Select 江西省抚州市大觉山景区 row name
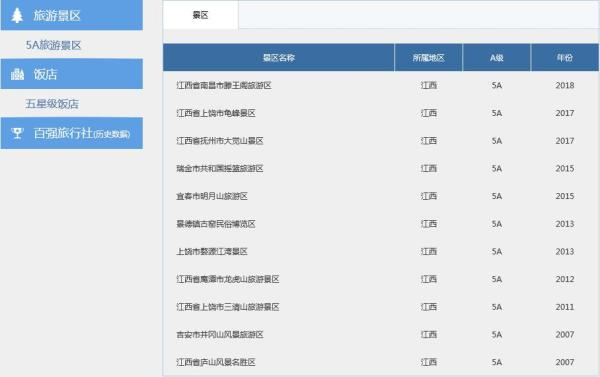 [220, 141]
